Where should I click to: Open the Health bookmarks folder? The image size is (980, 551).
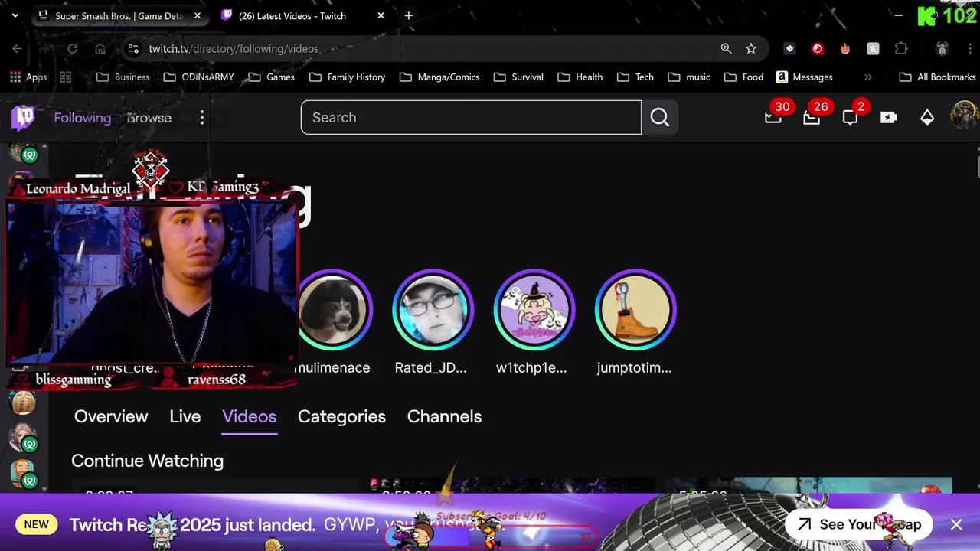(580, 77)
